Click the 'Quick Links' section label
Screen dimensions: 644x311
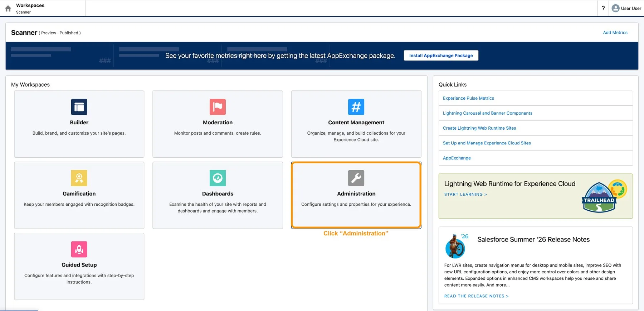(x=453, y=85)
